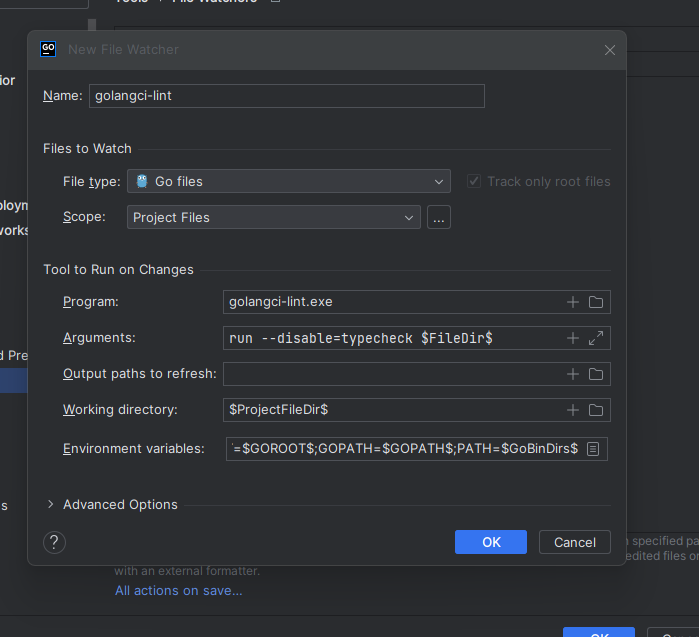The image size is (699, 637).
Task: Open the File type dropdown
Action: (288, 181)
